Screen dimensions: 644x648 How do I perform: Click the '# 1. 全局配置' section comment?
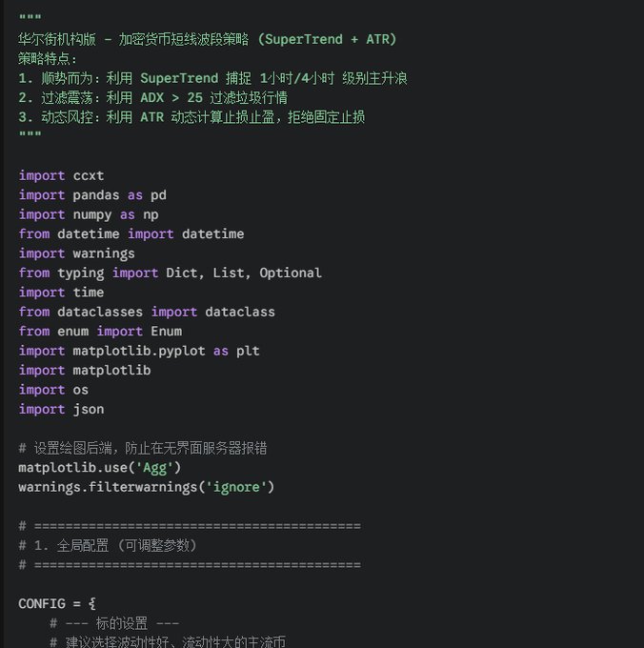(108, 545)
